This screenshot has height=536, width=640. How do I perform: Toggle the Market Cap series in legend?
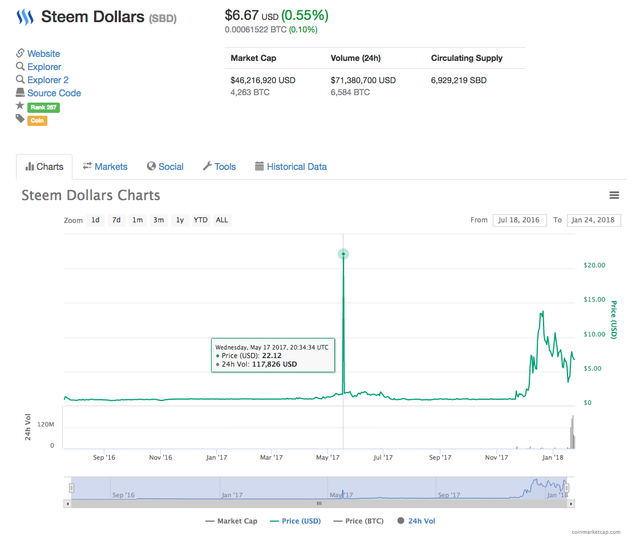[231, 521]
